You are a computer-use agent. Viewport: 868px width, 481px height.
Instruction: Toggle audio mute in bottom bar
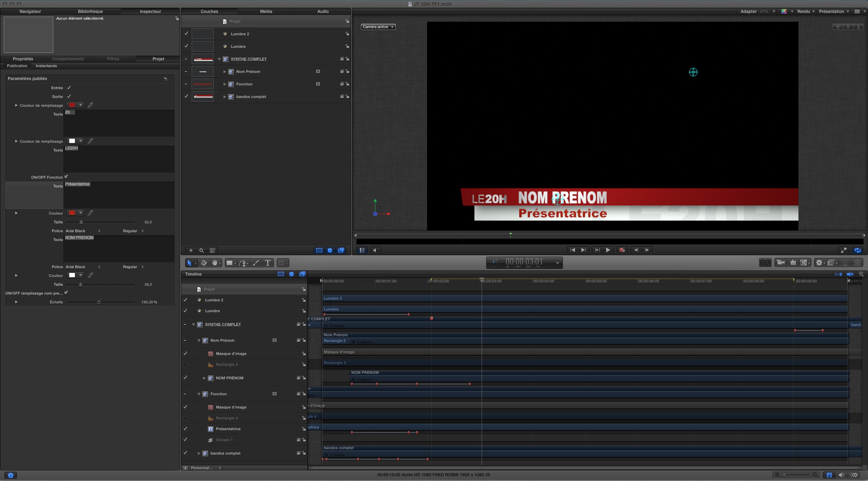[841, 475]
